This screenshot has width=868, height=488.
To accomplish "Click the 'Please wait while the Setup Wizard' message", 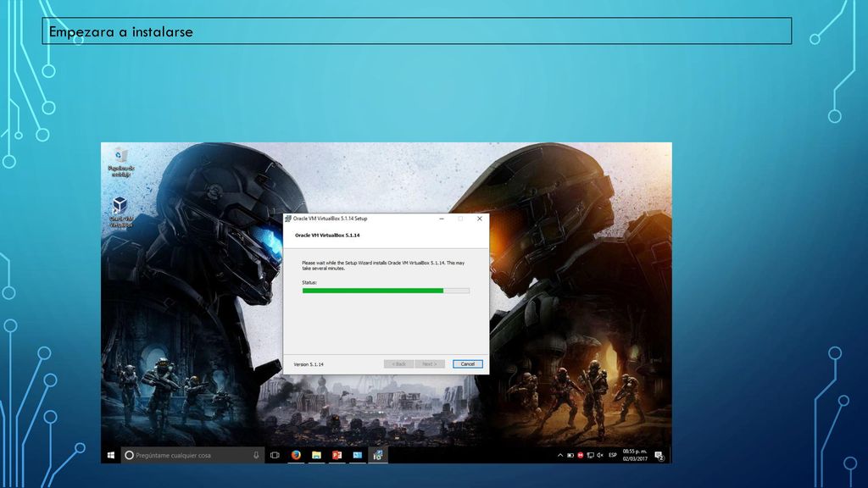I will click(x=383, y=265).
